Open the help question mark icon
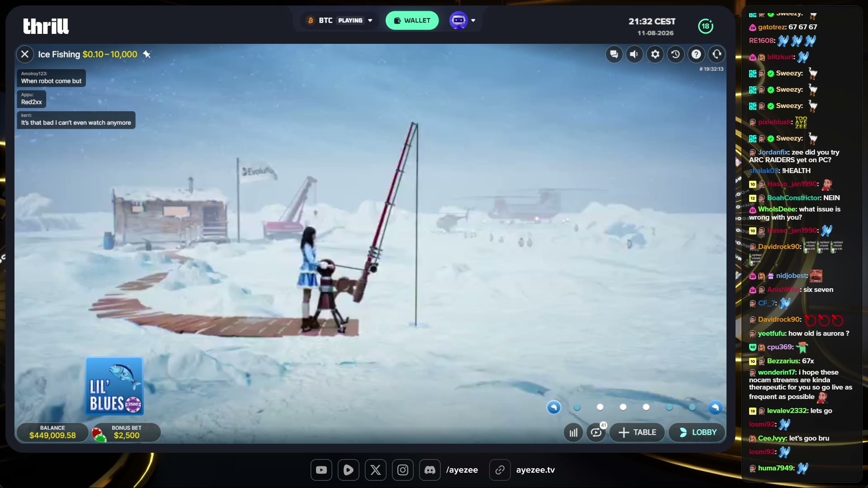This screenshot has height=488, width=868. (x=696, y=55)
